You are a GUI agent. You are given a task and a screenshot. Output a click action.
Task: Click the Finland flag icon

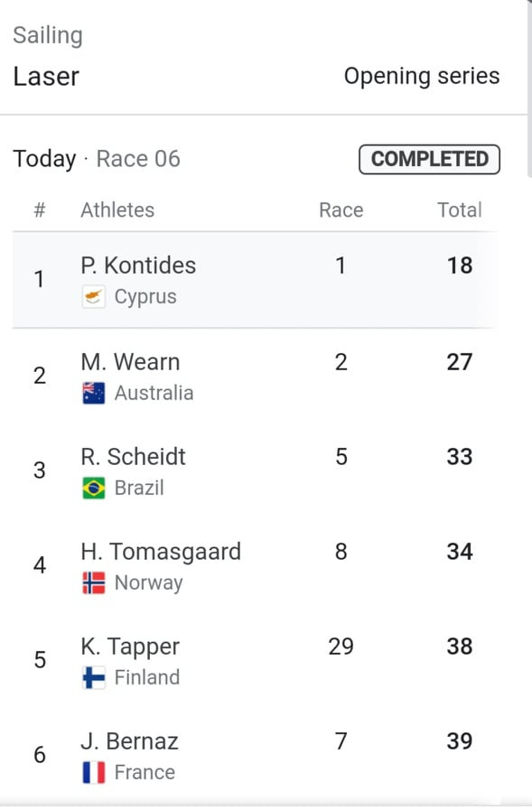(x=94, y=678)
